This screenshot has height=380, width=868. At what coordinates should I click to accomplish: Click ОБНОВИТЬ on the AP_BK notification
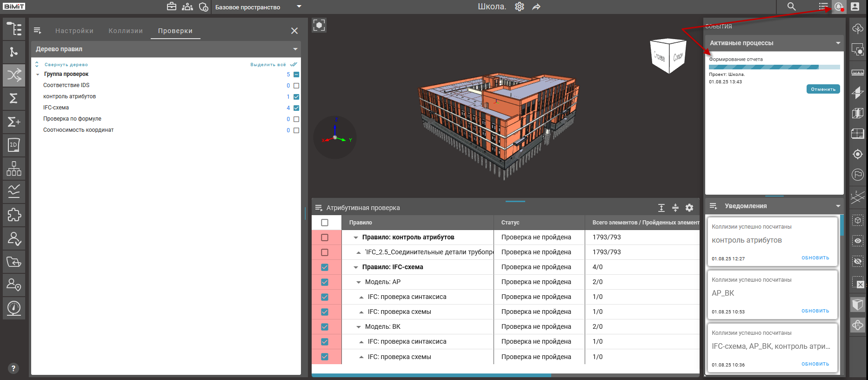tap(815, 311)
